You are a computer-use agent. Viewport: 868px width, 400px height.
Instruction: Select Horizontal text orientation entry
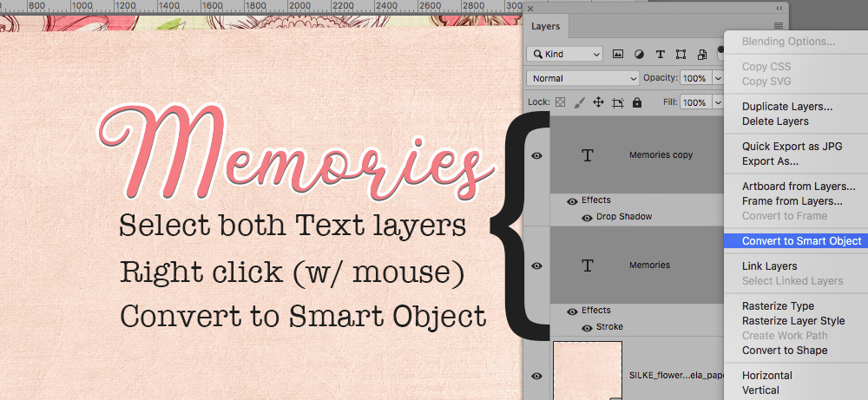[x=766, y=375]
